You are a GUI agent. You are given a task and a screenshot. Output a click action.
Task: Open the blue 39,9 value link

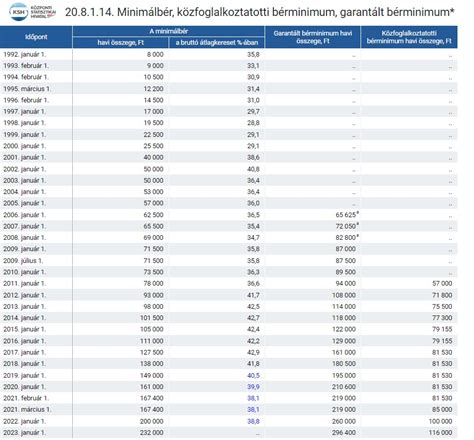pos(253,387)
